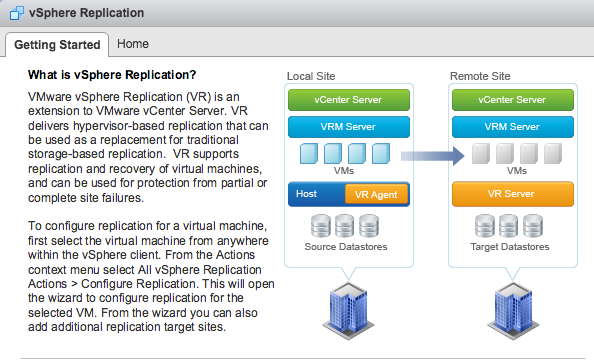Image resolution: width=594 pixels, height=362 pixels.
Task: Click the 'VMs' label under Remote Site
Action: tap(517, 171)
